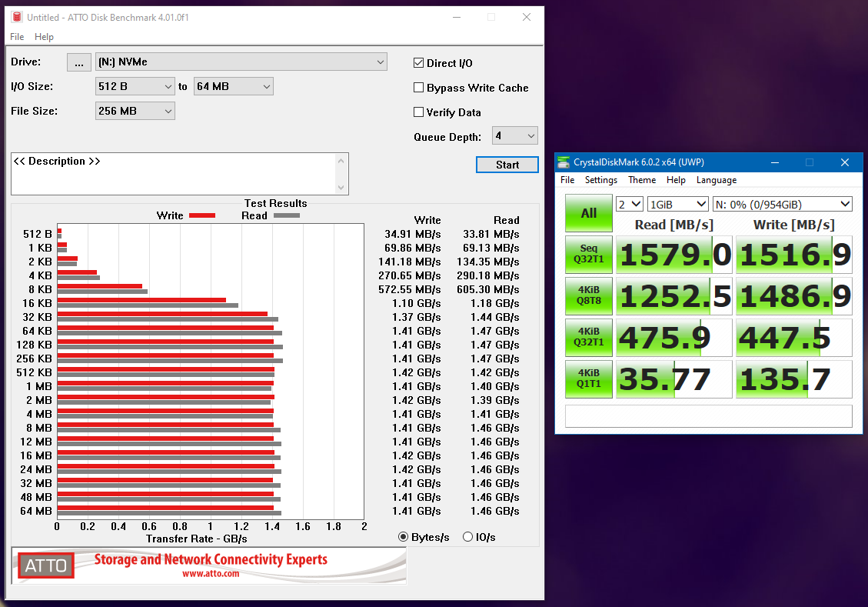868x607 pixels.
Task: Click the ATTO logo in the banner
Action: tap(45, 565)
